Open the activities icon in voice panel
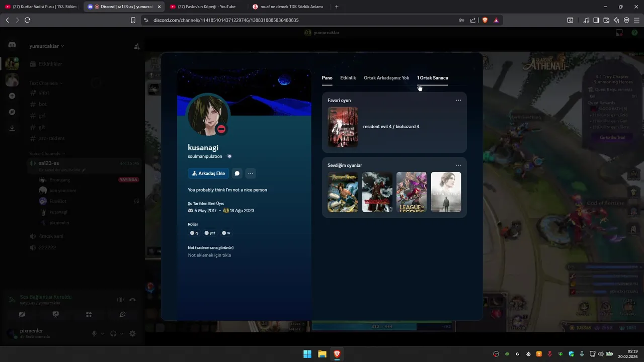 [x=89, y=314]
